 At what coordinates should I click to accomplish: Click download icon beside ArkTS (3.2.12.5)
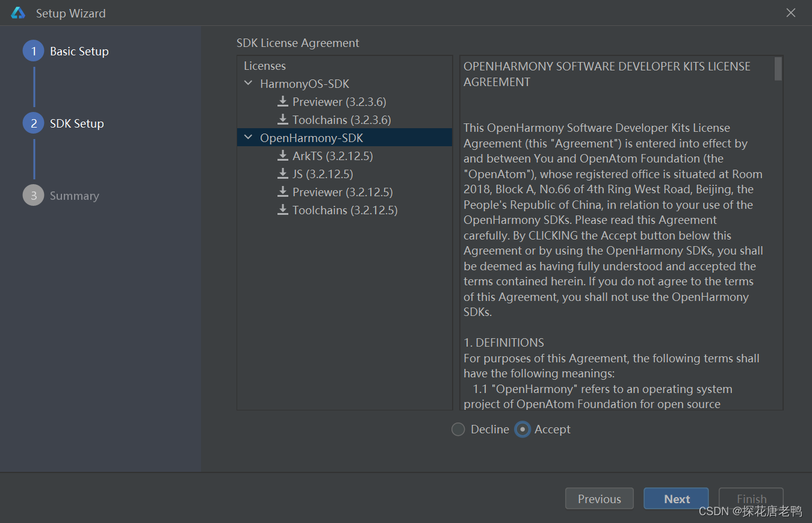coord(283,156)
